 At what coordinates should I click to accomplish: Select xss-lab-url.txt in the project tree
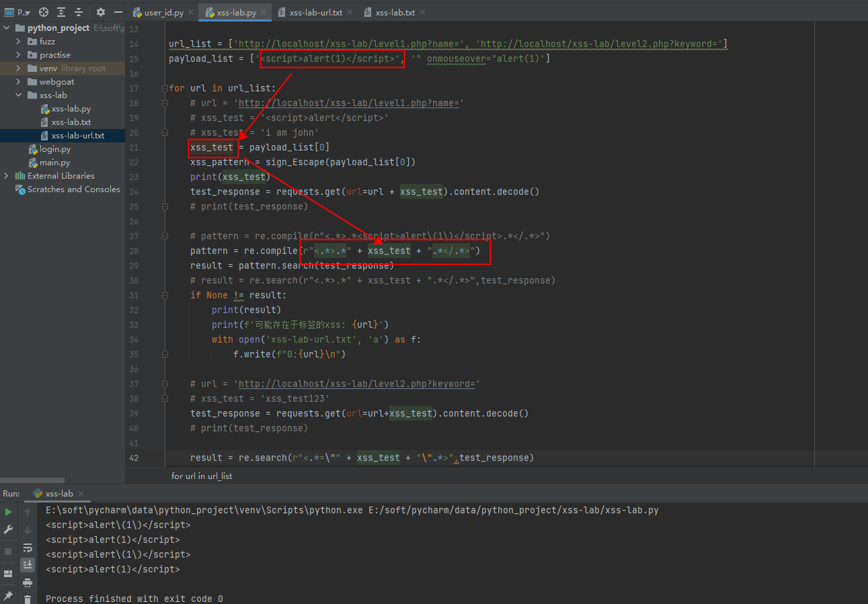tap(77, 136)
